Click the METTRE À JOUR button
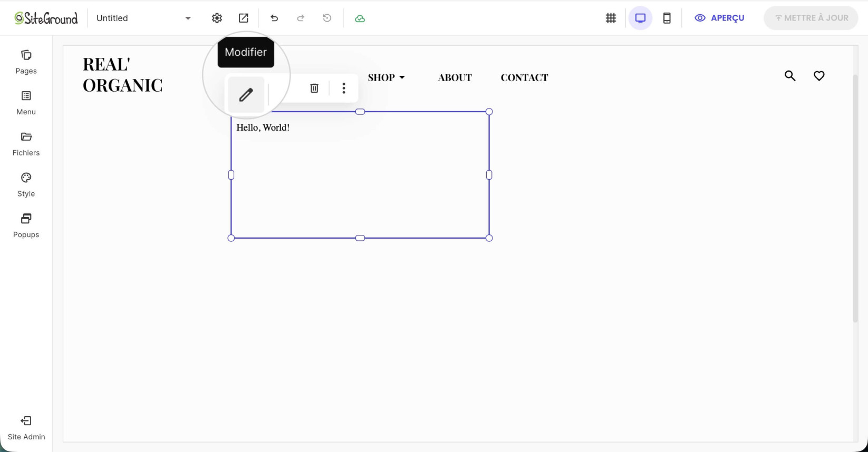This screenshot has width=868, height=452. (x=811, y=18)
